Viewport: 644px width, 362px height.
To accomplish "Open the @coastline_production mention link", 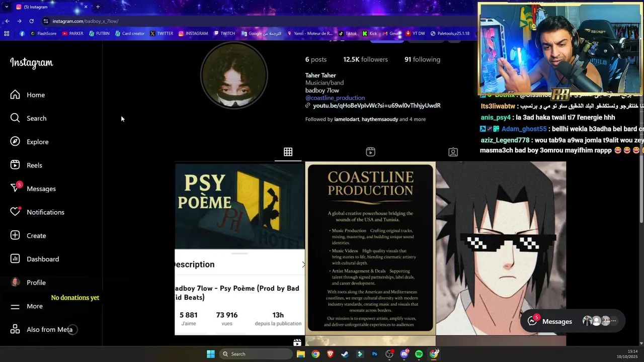I will click(x=335, y=98).
